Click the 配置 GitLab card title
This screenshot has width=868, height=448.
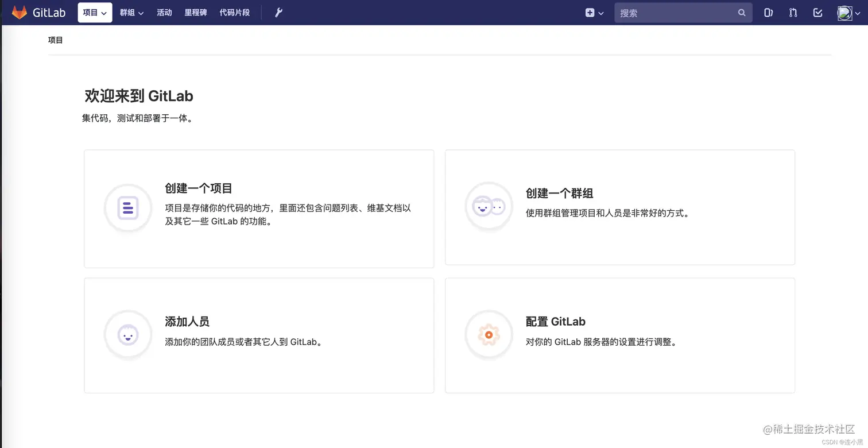556,322
